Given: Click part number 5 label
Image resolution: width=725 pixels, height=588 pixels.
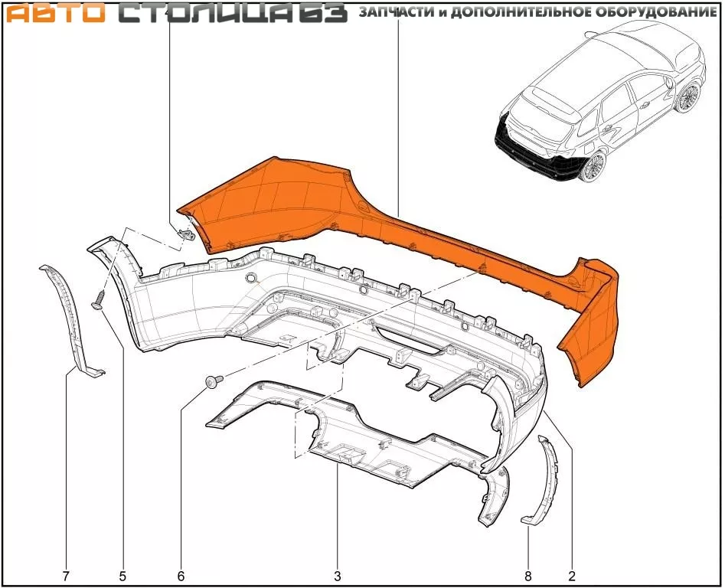Looking at the screenshot, I should pos(122,575).
